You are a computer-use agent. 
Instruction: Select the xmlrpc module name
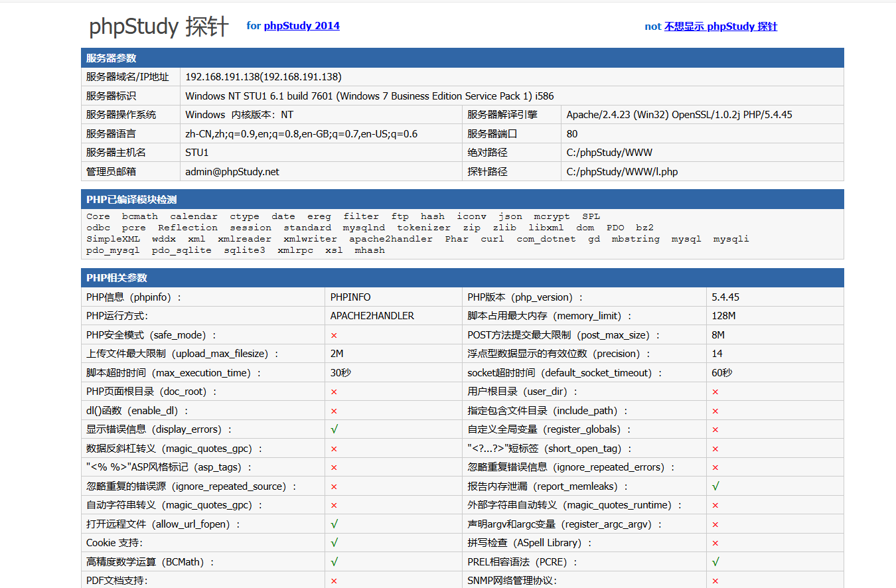(x=295, y=250)
